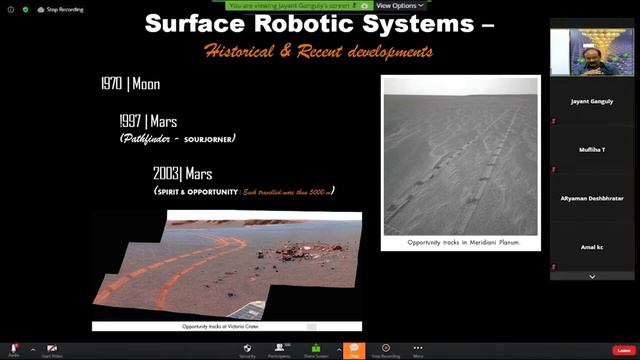Click the 'Historical & Recent developments' subtitle
Image resolution: width=640 pixels, height=360 pixels.
point(318,51)
